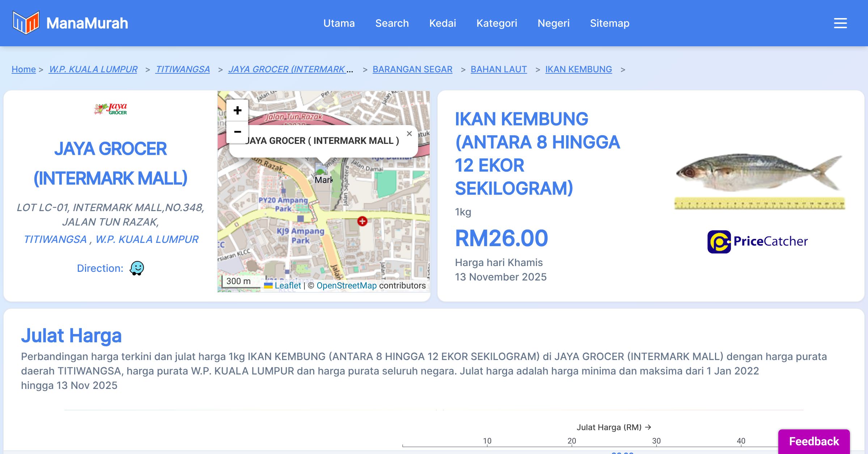868x454 pixels.
Task: Click the IKAN KEMBUNG breadcrumb link
Action: tap(578, 69)
